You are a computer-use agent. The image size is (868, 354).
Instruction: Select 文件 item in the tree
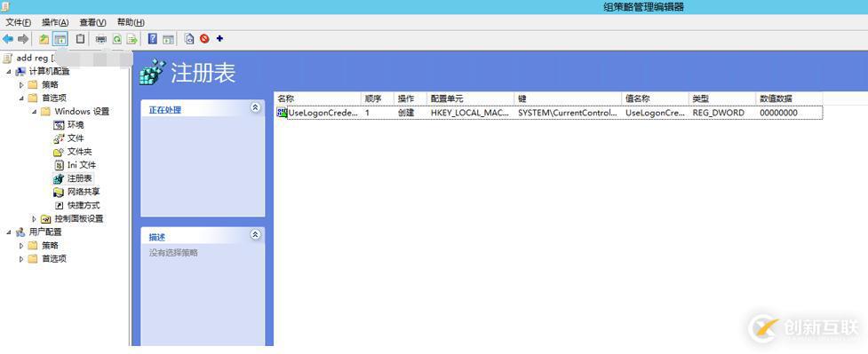click(76, 138)
